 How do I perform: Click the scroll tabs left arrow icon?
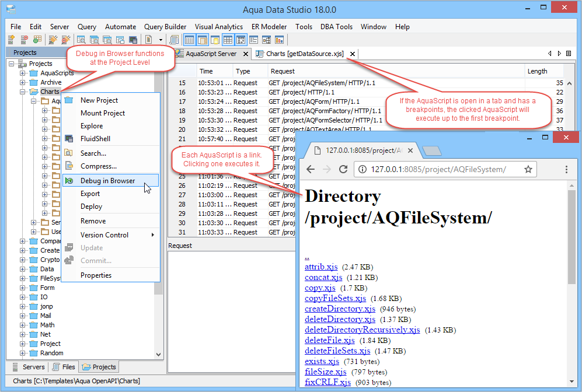[550, 54]
